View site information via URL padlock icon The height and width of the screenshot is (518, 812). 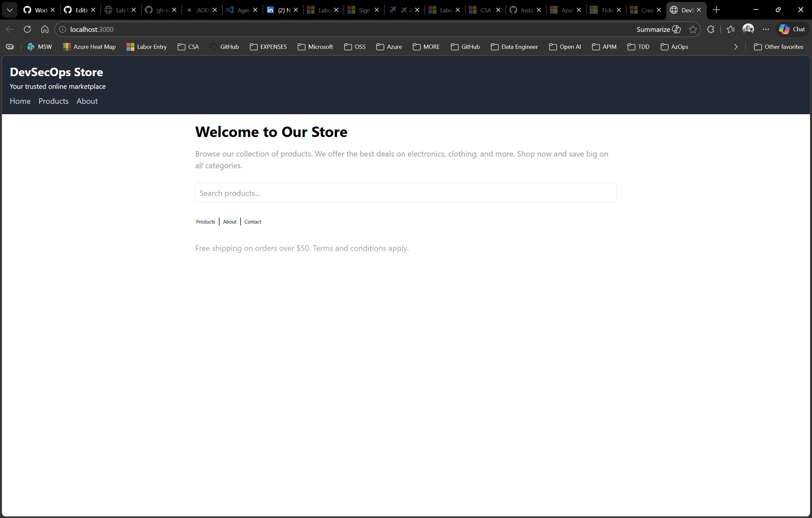62,29
